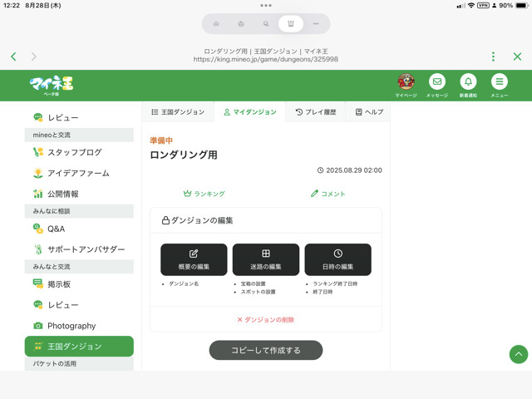The image size is (532, 399).
Task: Click the マイネ王 logo
Action: (x=52, y=85)
